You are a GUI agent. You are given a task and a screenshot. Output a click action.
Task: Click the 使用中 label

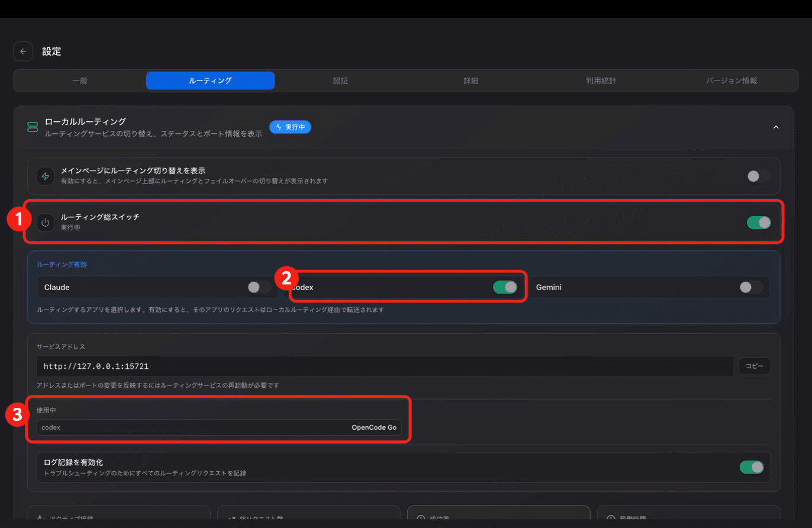coord(46,410)
